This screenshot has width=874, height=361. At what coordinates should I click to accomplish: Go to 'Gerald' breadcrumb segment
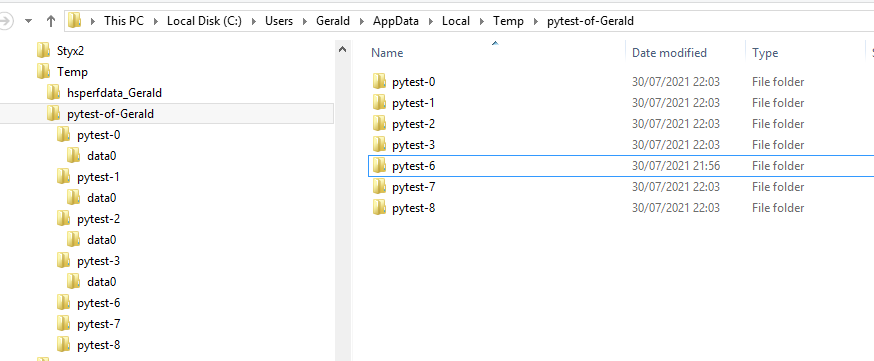[333, 21]
